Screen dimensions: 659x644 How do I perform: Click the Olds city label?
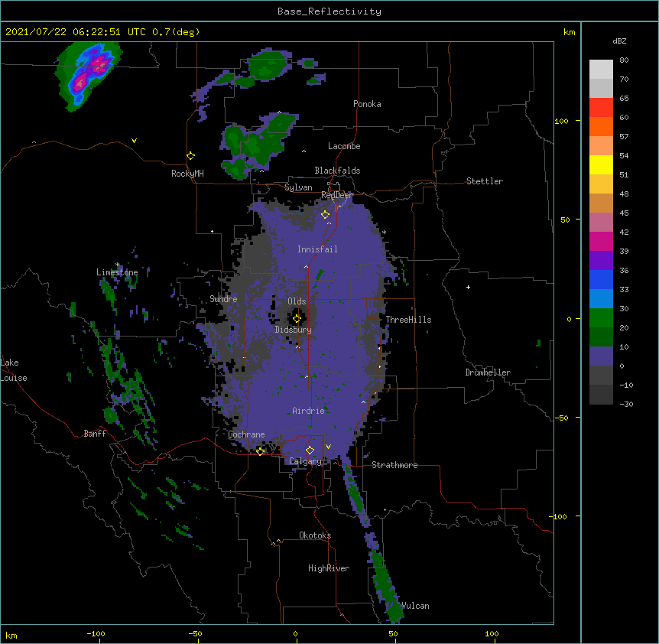tap(297, 301)
